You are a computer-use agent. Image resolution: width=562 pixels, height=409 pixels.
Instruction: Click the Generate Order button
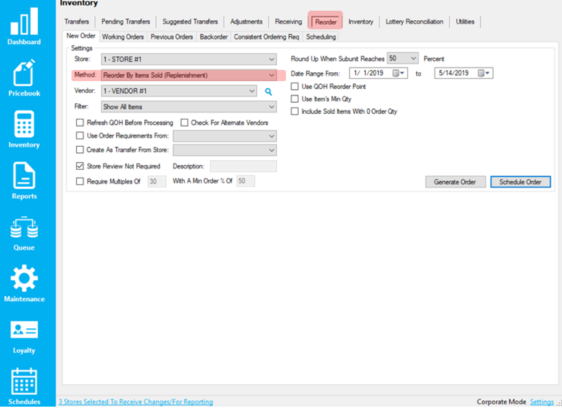(455, 182)
